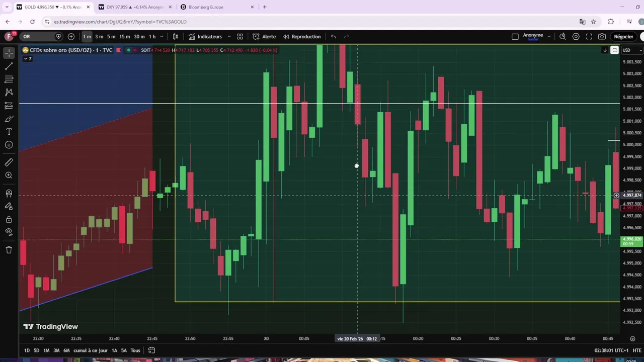The height and width of the screenshot is (362, 644).
Task: Undo the last chart action
Action: pyautogui.click(x=333, y=36)
